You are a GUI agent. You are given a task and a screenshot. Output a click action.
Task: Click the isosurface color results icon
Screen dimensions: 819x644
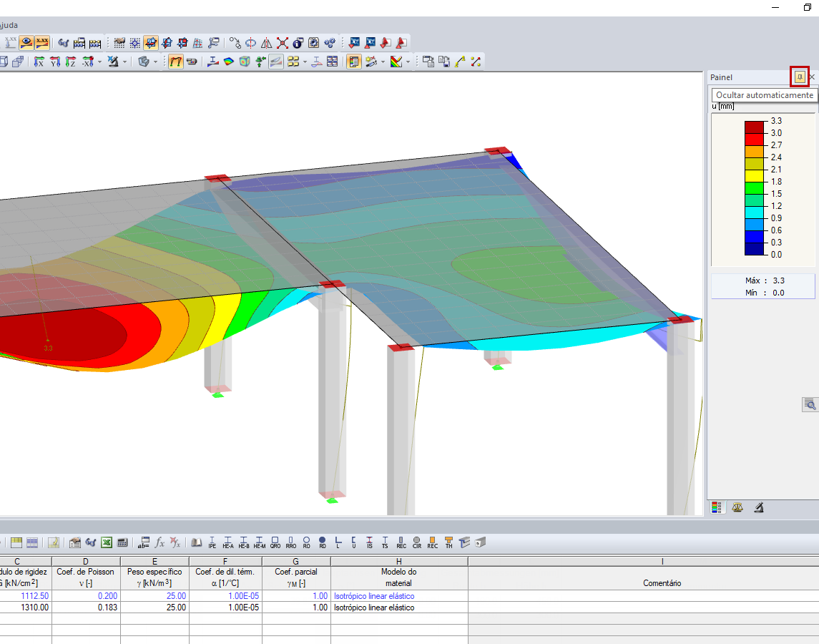click(228, 62)
